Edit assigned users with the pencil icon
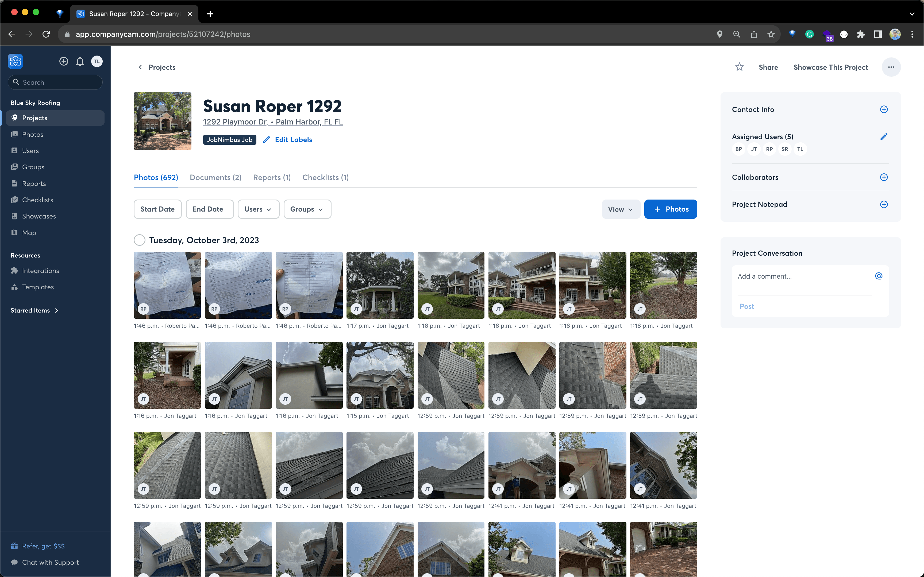This screenshot has width=924, height=577. pos(884,137)
